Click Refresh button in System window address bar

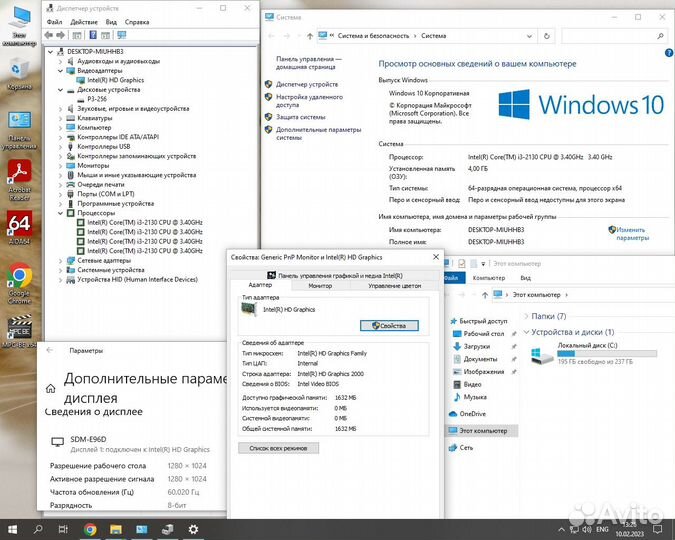(547, 36)
